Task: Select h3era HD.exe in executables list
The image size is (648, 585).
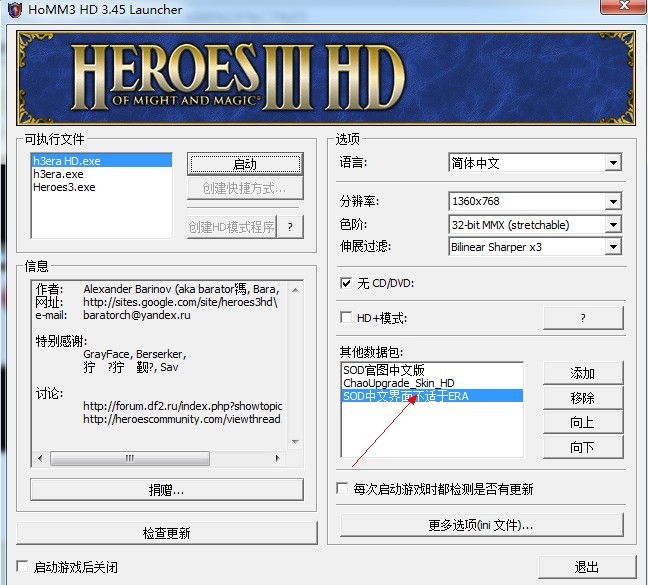Action: [102, 161]
